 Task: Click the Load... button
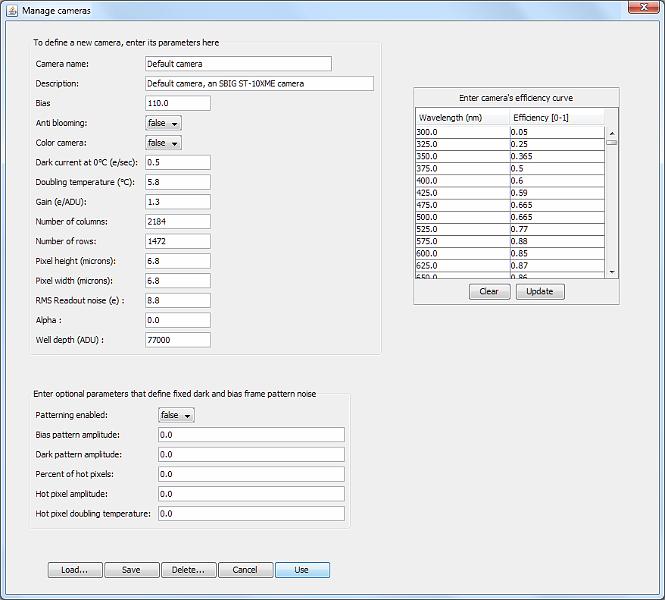75,570
